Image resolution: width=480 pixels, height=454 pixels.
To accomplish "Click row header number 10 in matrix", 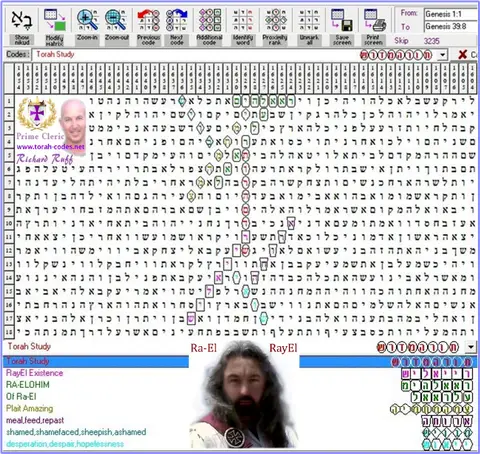I will coord(9,223).
